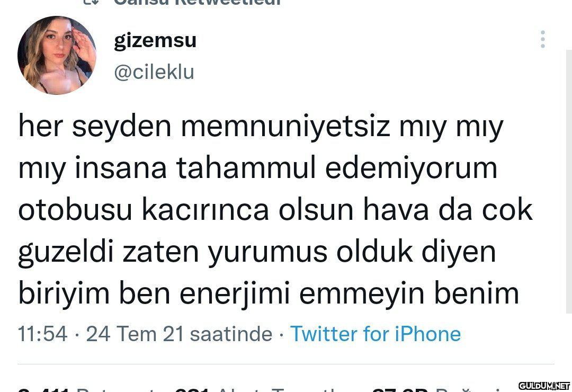Open the @cileklu handle profile
The image size is (572, 392).
pos(154,72)
